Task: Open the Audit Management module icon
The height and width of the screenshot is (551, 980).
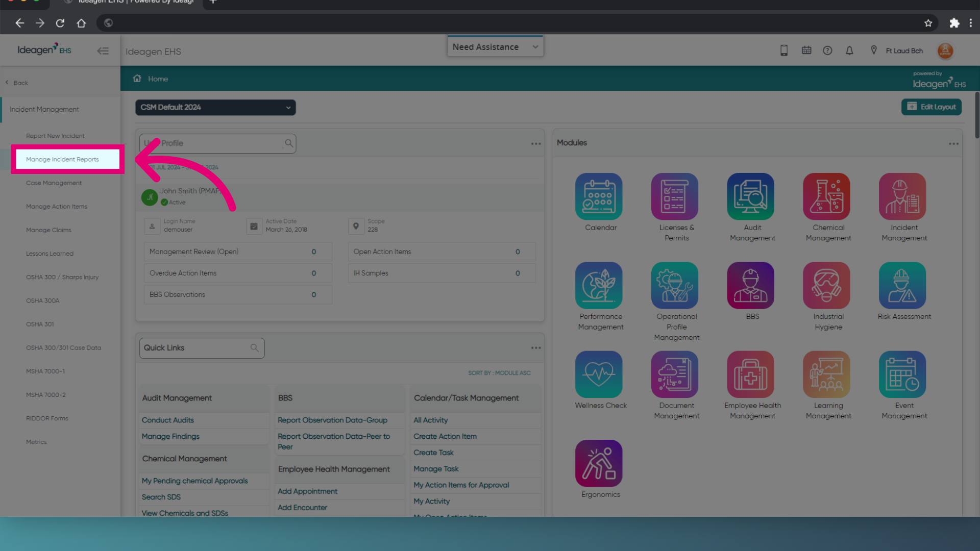Action: (751, 196)
